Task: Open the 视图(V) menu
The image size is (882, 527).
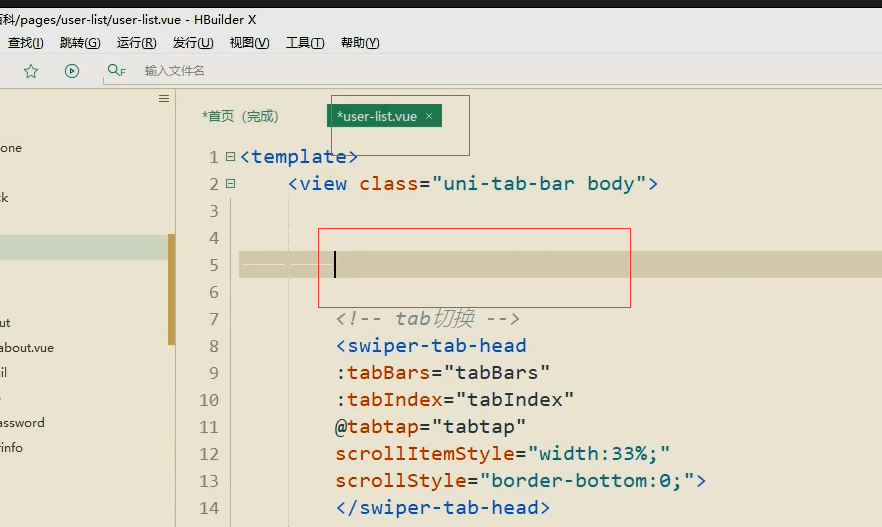Action: click(x=249, y=43)
